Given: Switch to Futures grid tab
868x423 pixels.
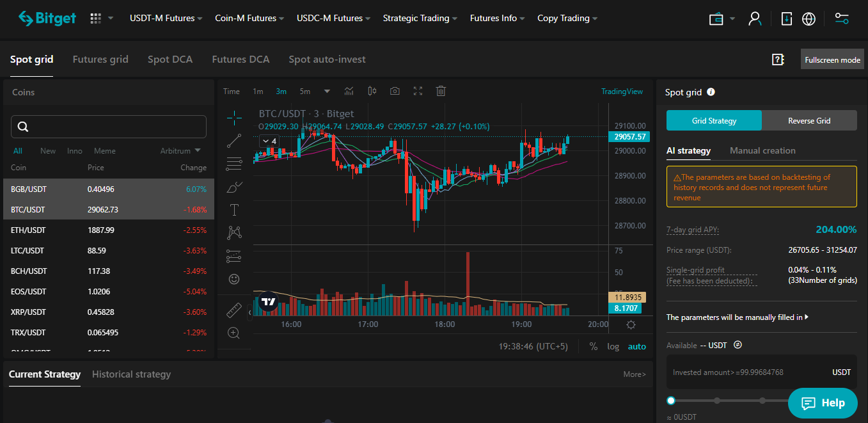Looking at the screenshot, I should pyautogui.click(x=100, y=60).
